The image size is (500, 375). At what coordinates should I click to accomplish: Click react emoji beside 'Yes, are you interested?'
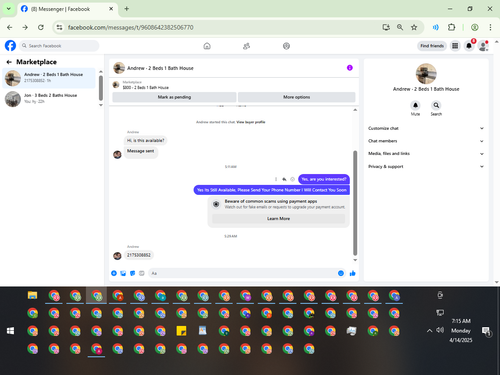coord(292,179)
